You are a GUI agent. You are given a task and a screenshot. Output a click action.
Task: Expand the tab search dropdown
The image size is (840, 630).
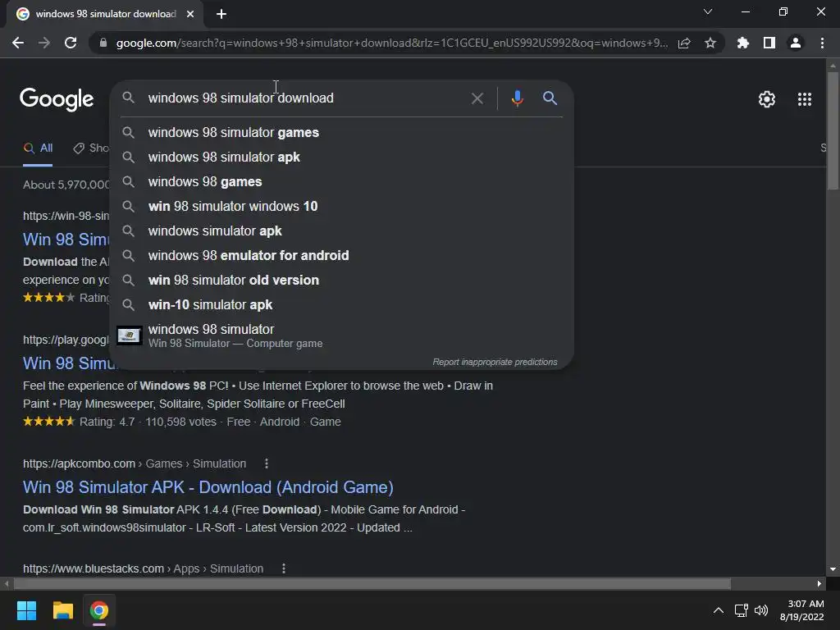click(x=708, y=11)
